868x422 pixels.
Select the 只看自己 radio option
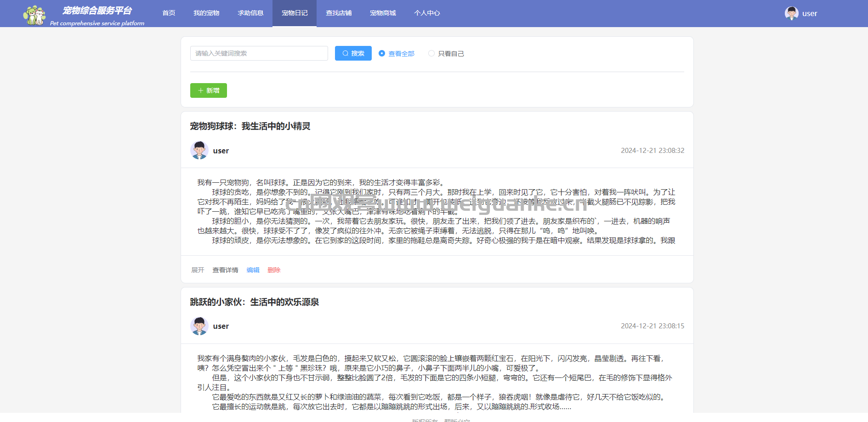click(446, 54)
